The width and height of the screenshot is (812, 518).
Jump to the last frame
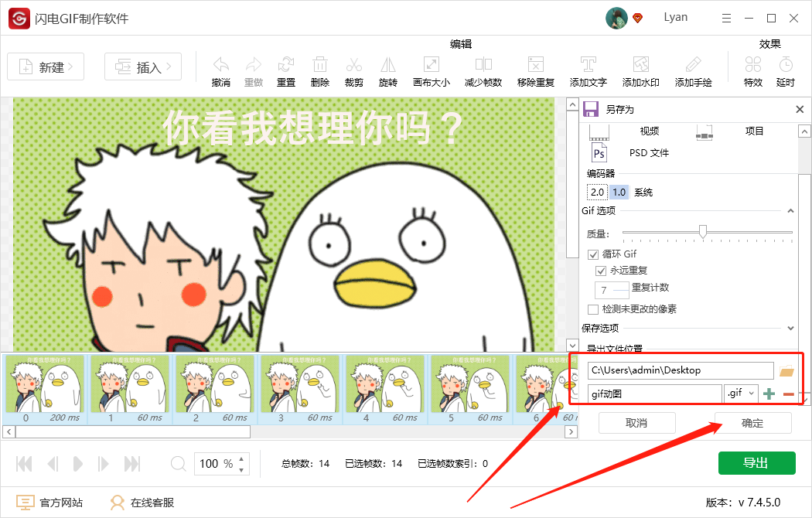pos(132,464)
